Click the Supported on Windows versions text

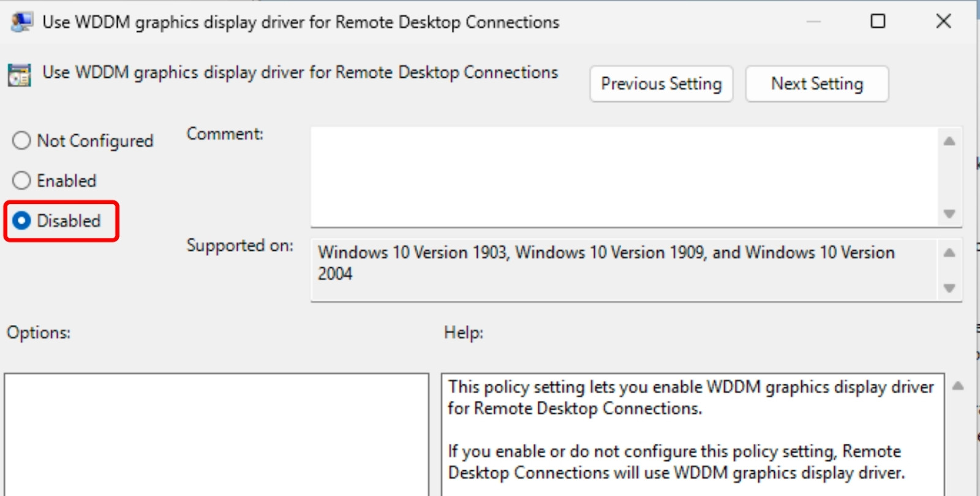(x=606, y=263)
